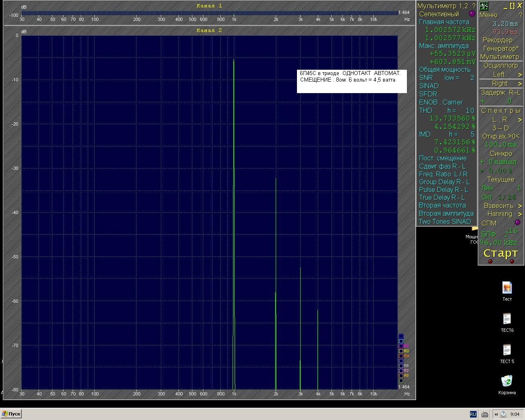Open the ТЕСТ6 desktop text file icon
Screen dimensions: 525x420
click(507, 319)
